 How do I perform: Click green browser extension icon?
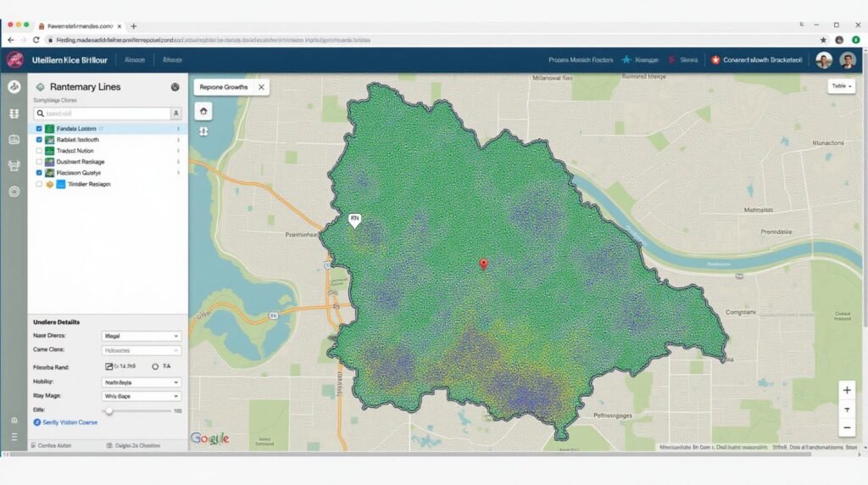click(x=856, y=40)
